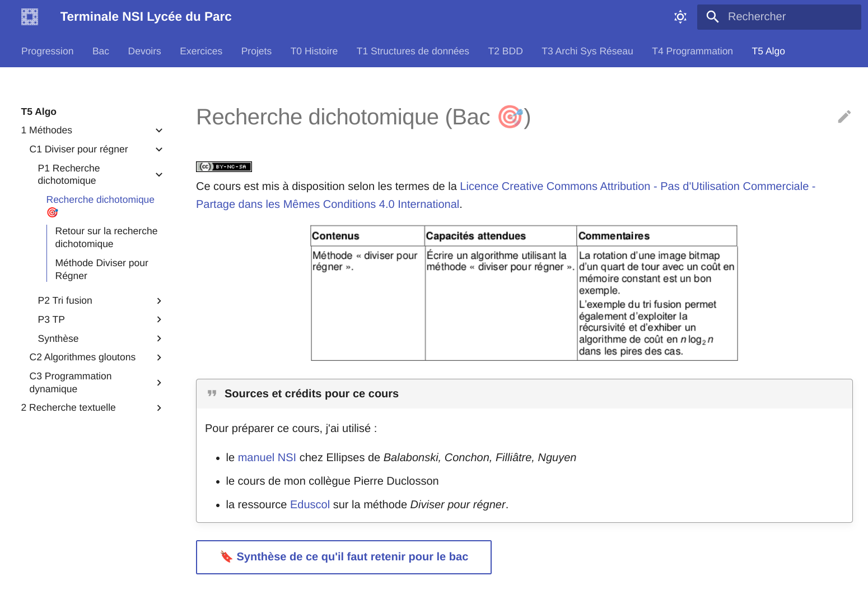Screen dimensions: 868x599
Task: Open the manuel NSI link
Action: point(267,457)
